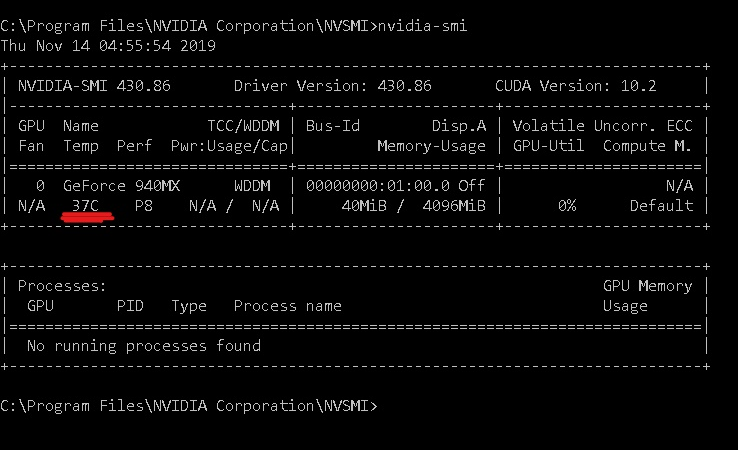Image resolution: width=738 pixels, height=450 pixels.
Task: Click the "Process name" column header
Action: [x=287, y=306]
